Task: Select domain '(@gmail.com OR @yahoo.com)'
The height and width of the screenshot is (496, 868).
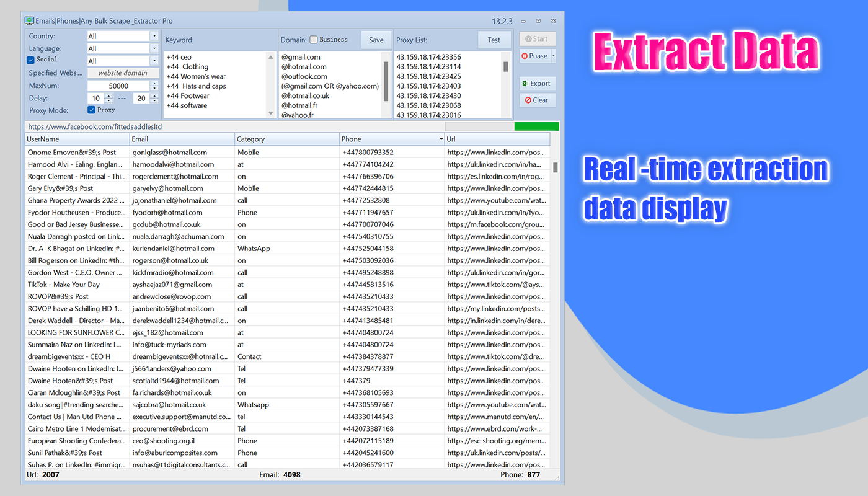Action: click(x=330, y=86)
